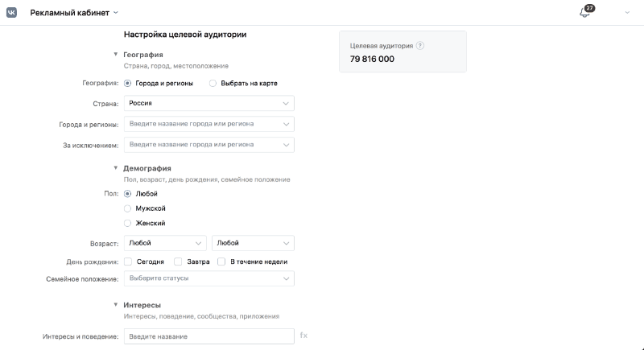Check the Завтра birthday checkbox

coord(178,261)
